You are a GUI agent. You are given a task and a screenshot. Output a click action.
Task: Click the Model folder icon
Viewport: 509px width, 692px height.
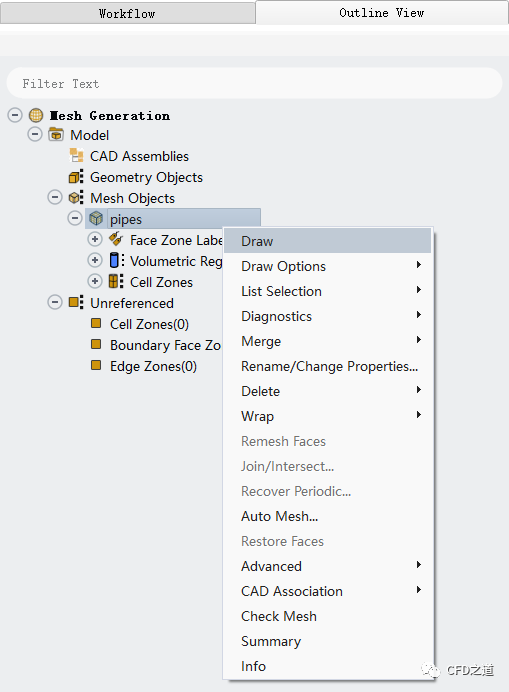coord(56,134)
